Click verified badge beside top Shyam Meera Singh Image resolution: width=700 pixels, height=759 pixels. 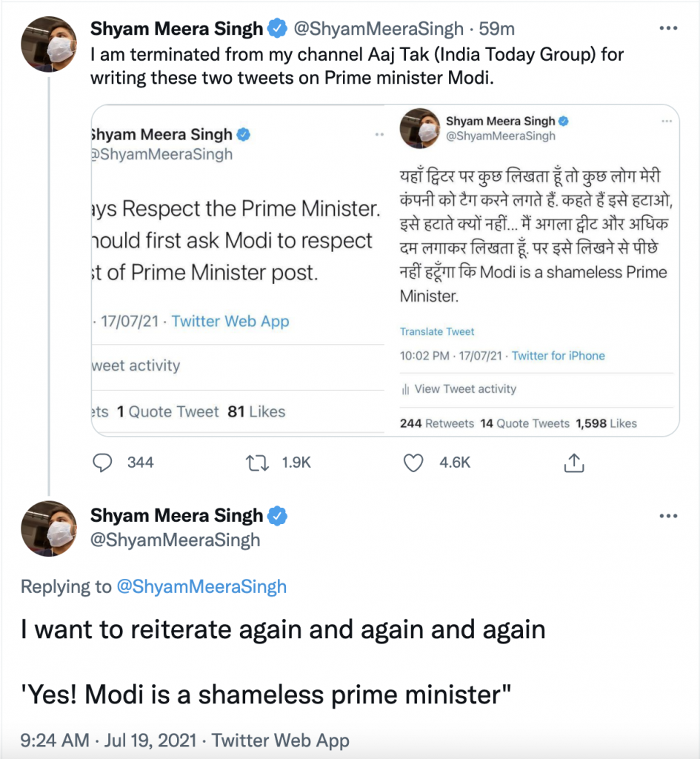click(x=278, y=30)
